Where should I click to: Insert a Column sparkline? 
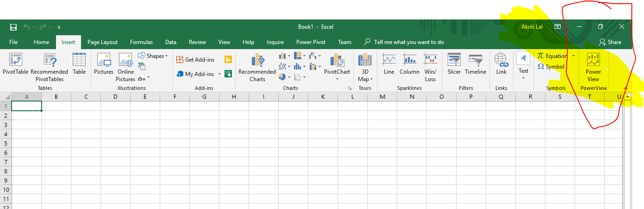(409, 64)
